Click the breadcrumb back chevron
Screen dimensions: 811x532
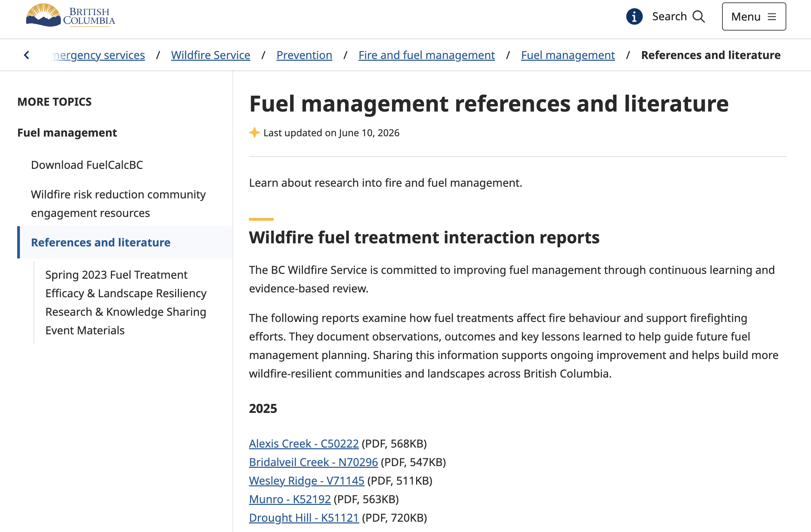click(27, 55)
